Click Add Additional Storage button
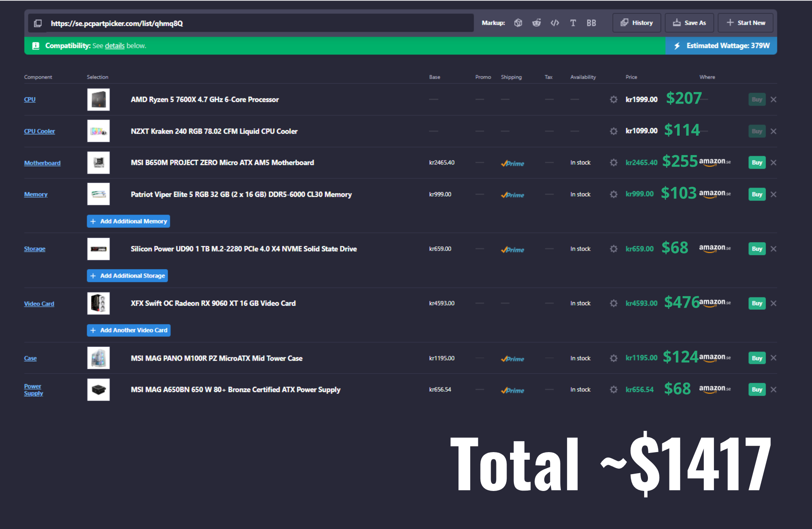The width and height of the screenshot is (812, 529). click(127, 276)
